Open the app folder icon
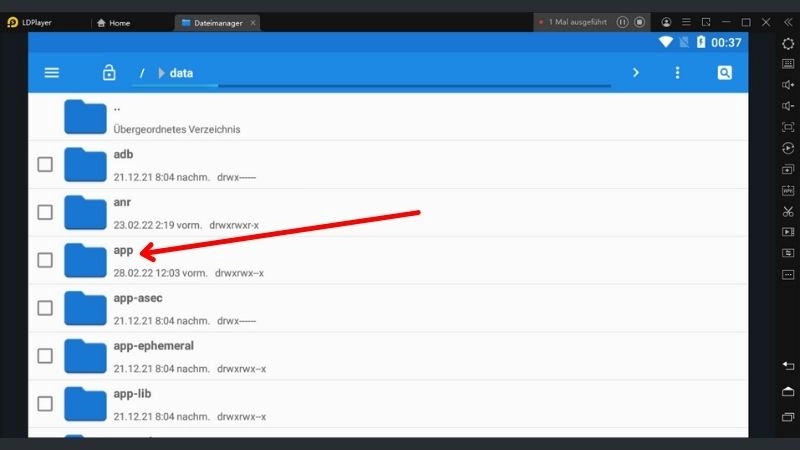Screen dimensions: 800x450 (85, 260)
